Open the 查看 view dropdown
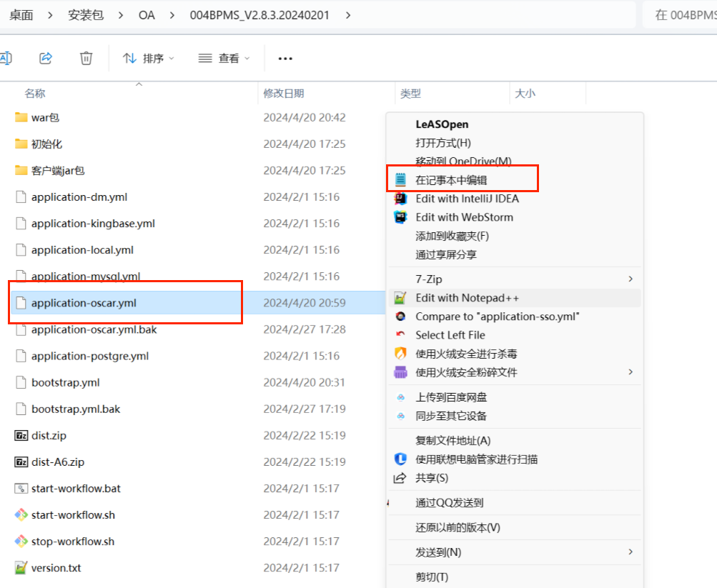 click(x=224, y=59)
